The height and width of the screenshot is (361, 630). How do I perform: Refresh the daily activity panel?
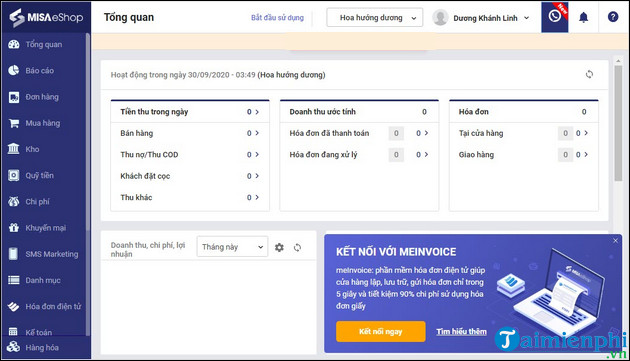(x=589, y=74)
